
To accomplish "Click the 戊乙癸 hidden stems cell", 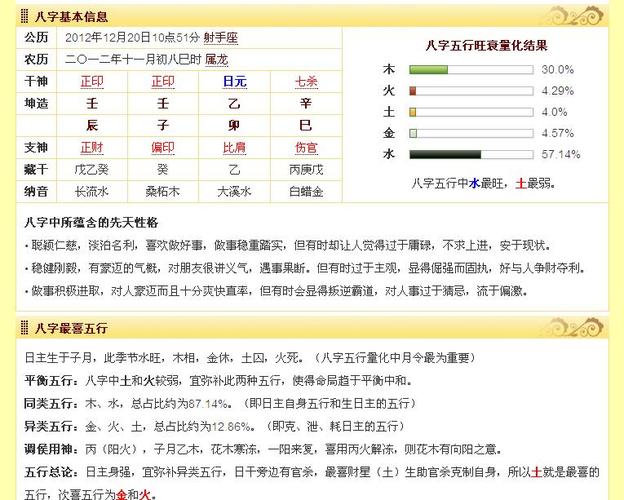I will coord(92,170).
